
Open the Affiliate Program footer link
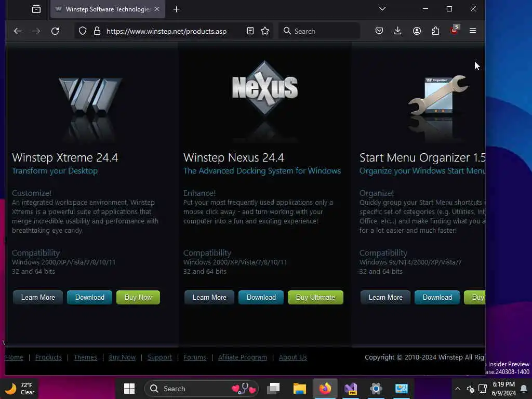(x=242, y=357)
